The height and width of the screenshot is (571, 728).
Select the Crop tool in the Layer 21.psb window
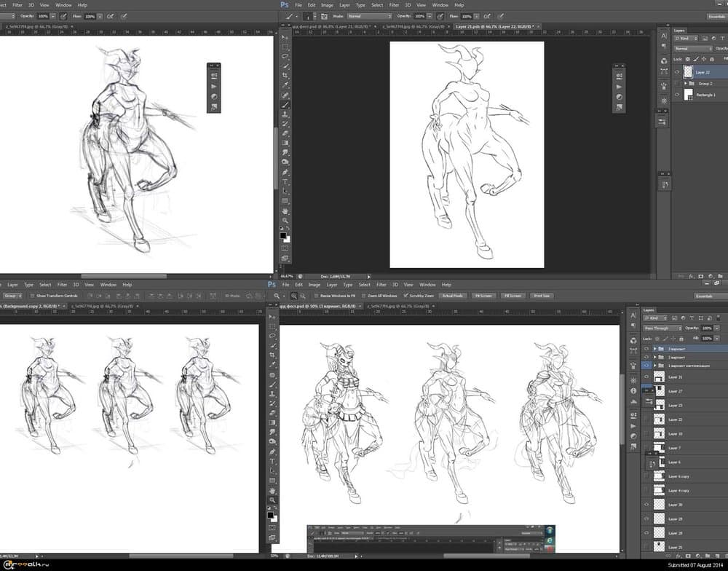[x=285, y=76]
